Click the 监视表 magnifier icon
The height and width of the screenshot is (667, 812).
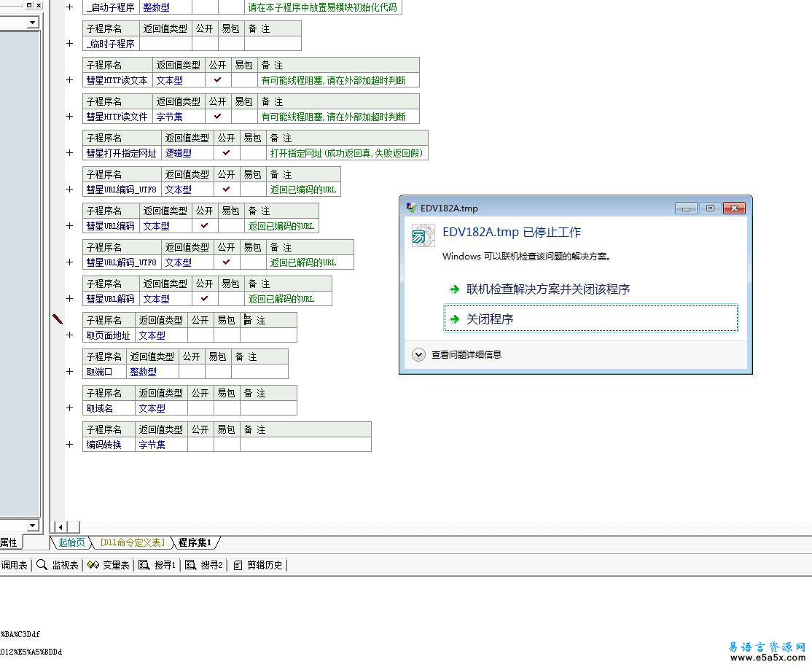click(x=42, y=565)
